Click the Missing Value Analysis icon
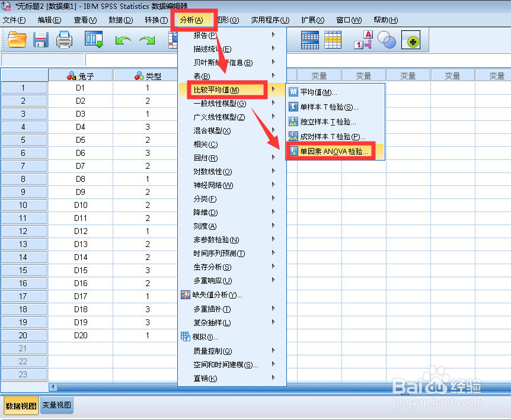The image size is (511, 420). click(x=186, y=295)
